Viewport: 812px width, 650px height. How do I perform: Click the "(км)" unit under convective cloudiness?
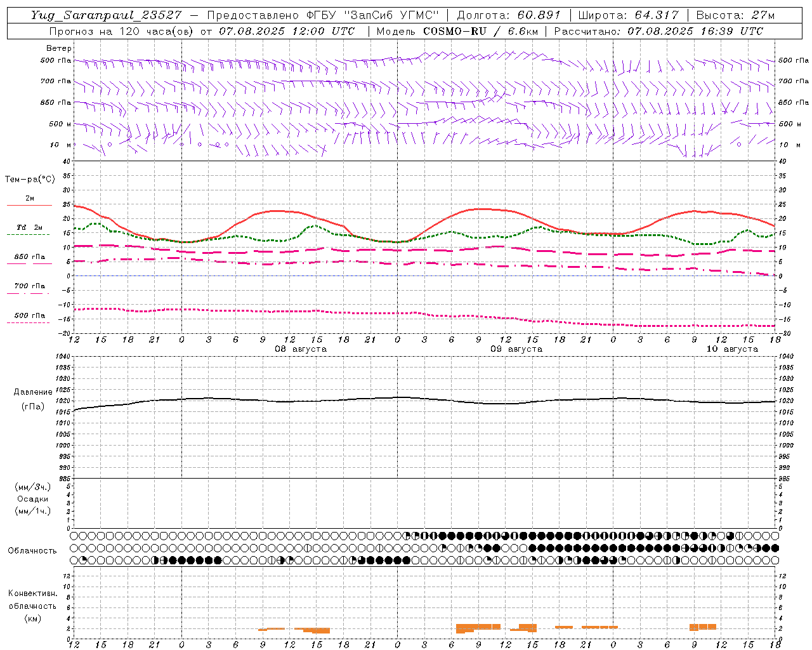(x=32, y=618)
